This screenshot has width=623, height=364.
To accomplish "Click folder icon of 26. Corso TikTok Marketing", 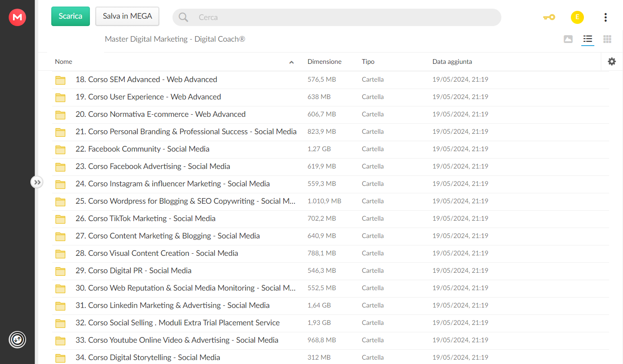I will point(60,219).
